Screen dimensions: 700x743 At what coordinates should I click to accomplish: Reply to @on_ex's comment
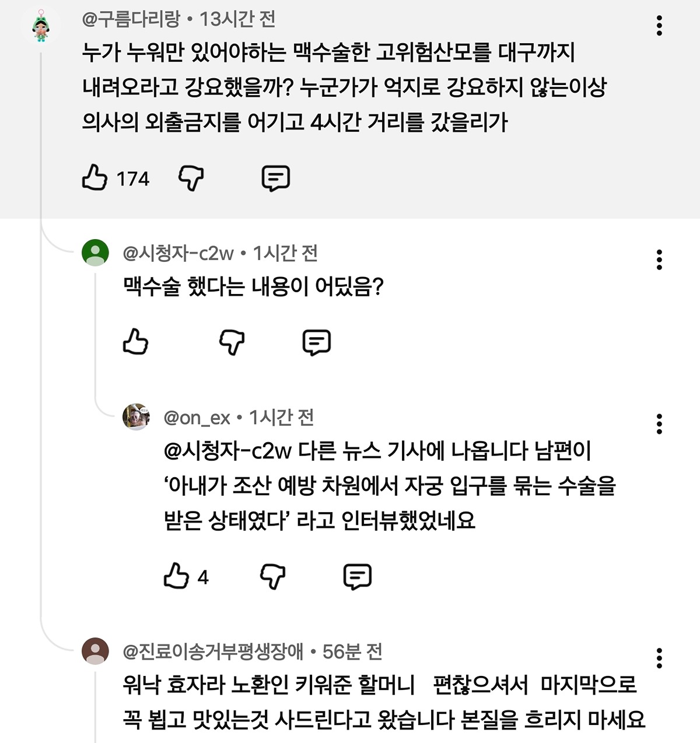tap(357, 576)
